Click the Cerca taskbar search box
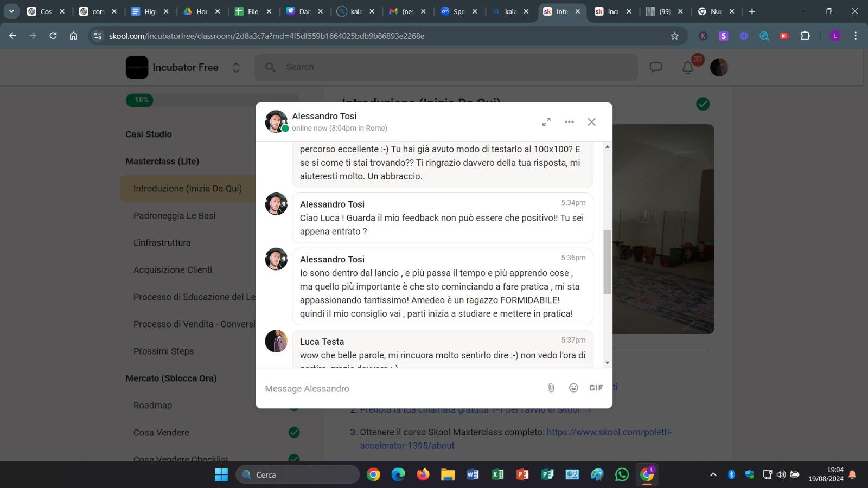868x488 pixels. tap(298, 474)
